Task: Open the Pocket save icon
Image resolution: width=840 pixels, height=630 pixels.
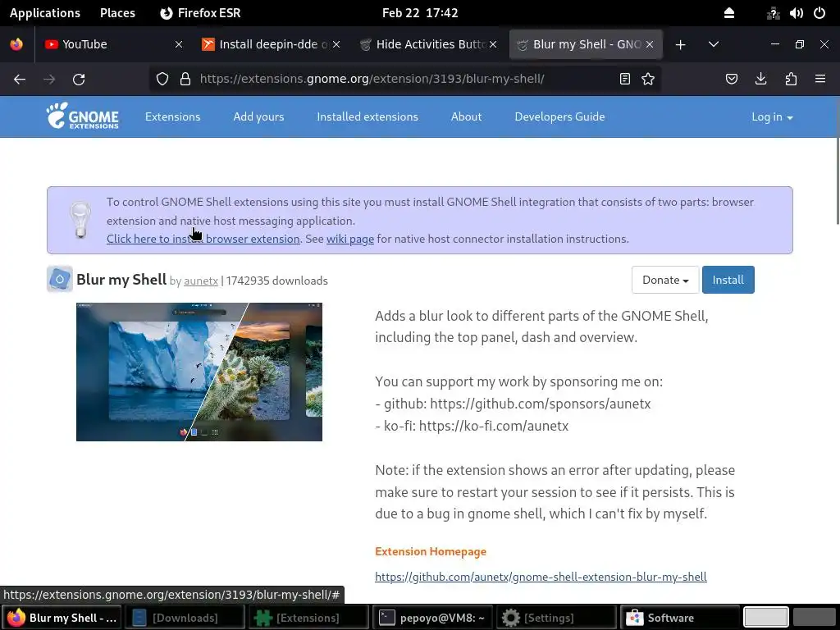Action: [x=732, y=80]
